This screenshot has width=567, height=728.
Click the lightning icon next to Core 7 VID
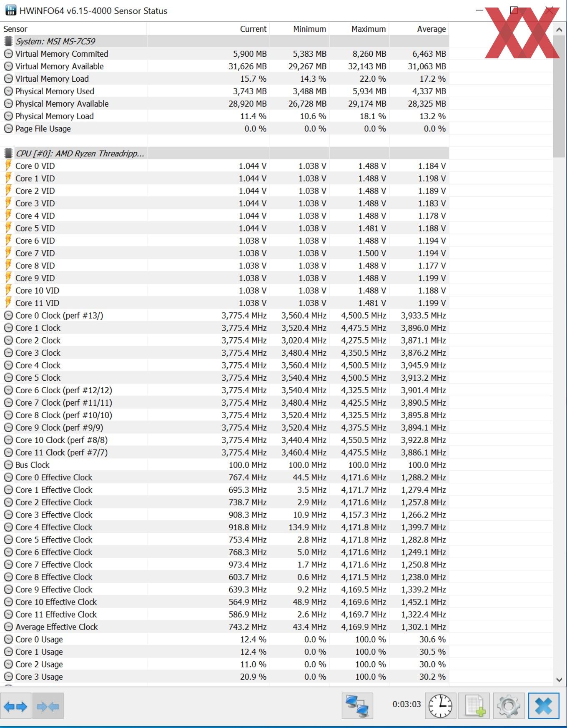click(8, 253)
